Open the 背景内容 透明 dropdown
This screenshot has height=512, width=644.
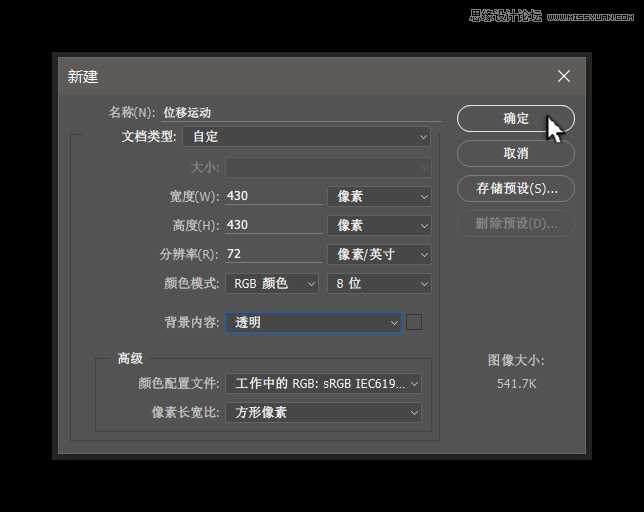pos(313,322)
